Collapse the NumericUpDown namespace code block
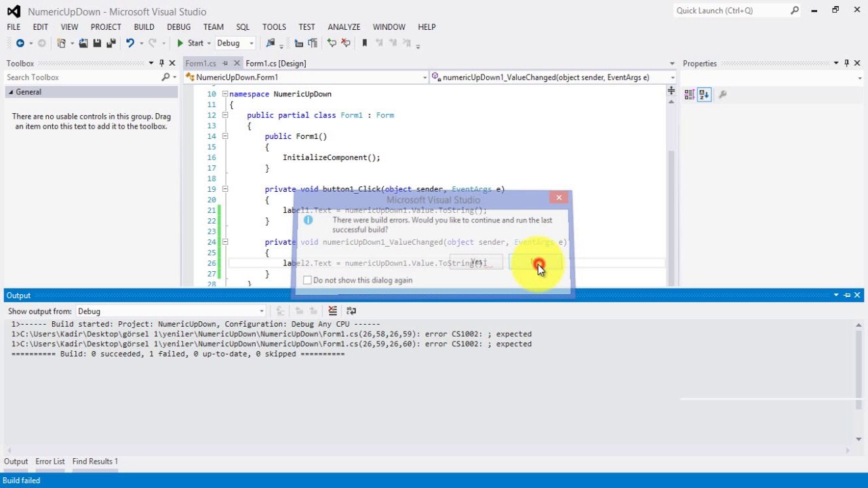The height and width of the screenshot is (488, 868). (x=225, y=94)
